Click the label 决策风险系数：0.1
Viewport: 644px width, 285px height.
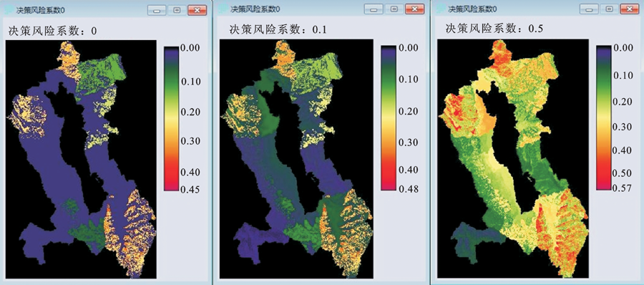[278, 29]
